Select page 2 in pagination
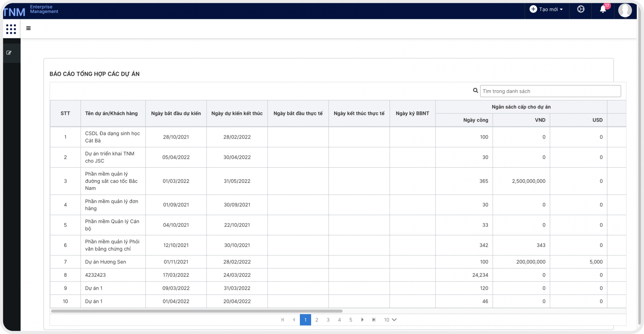Viewport: 644px width, 334px height. (x=317, y=320)
